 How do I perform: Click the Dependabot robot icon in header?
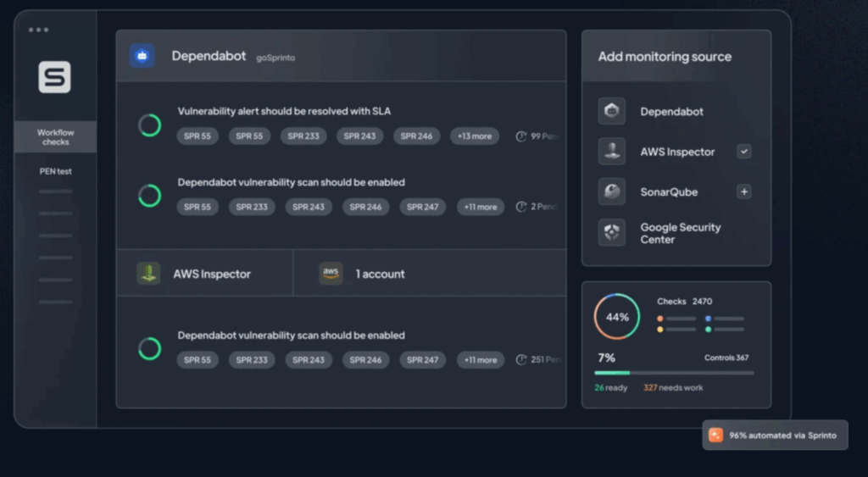[x=142, y=56]
